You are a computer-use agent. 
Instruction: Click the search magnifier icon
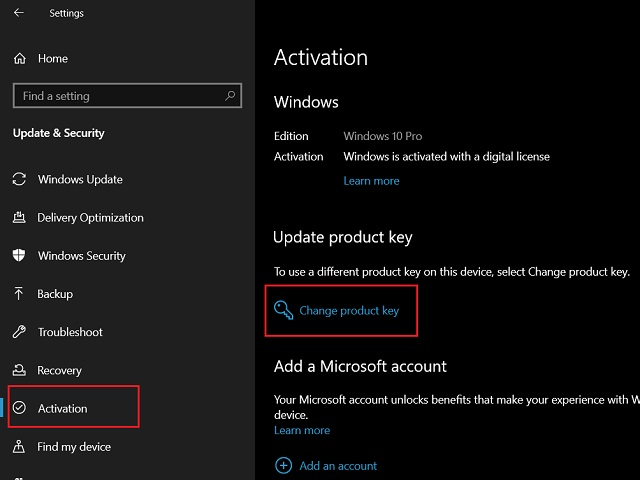tap(231, 96)
